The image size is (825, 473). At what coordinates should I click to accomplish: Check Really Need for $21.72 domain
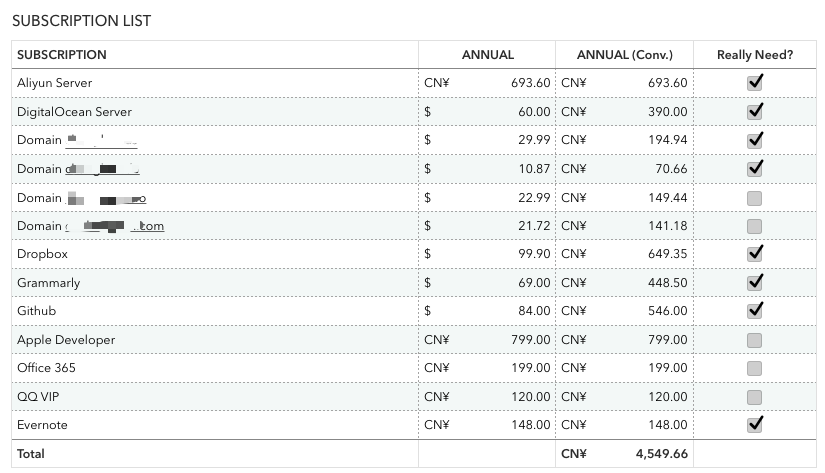click(755, 226)
